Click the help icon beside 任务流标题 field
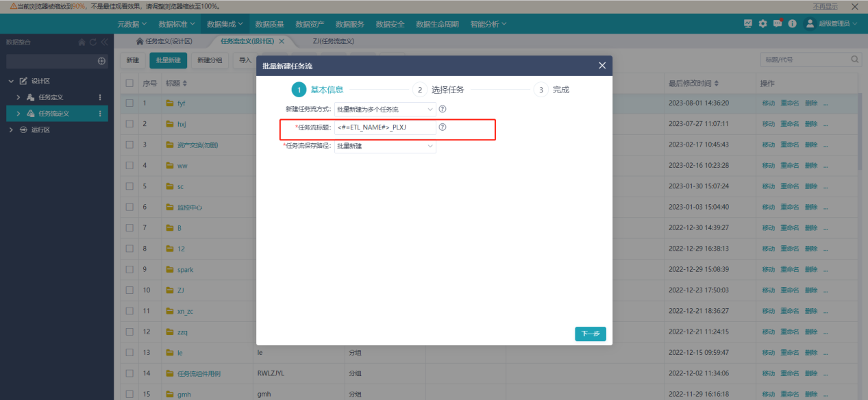This screenshot has width=868, height=400. coord(443,127)
